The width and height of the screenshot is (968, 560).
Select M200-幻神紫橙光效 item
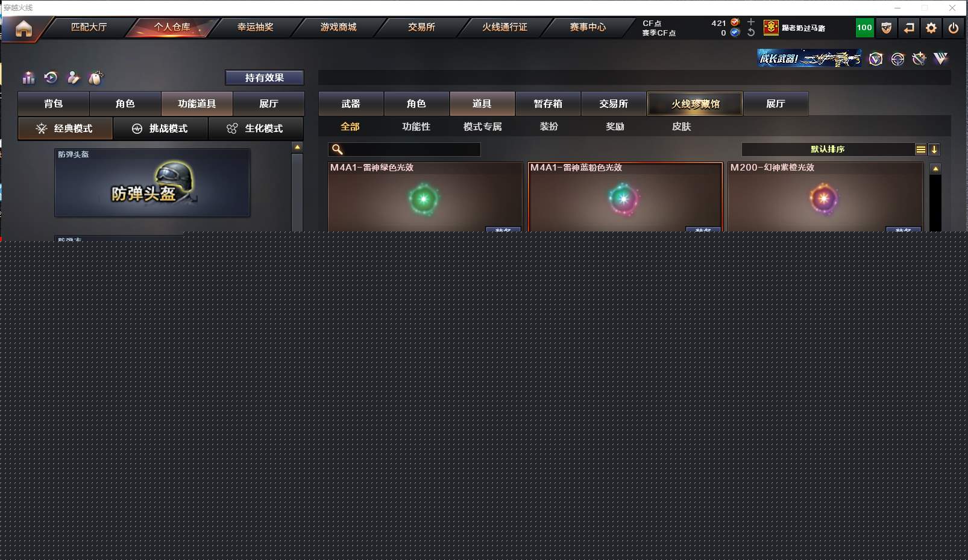(x=825, y=196)
